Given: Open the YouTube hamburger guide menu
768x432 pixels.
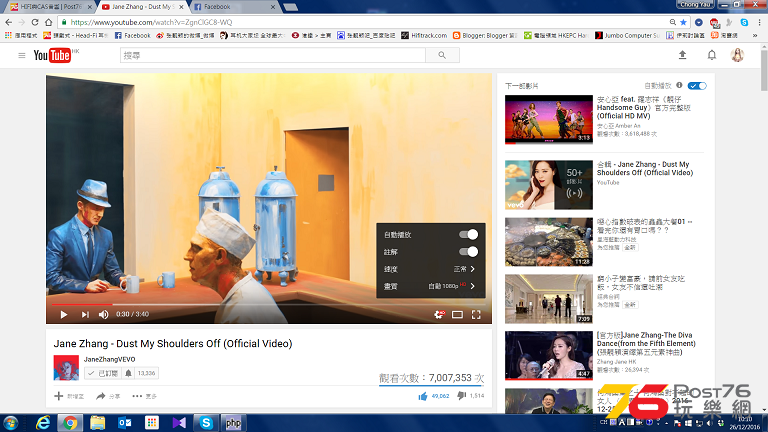Looking at the screenshot, I should click(22, 55).
